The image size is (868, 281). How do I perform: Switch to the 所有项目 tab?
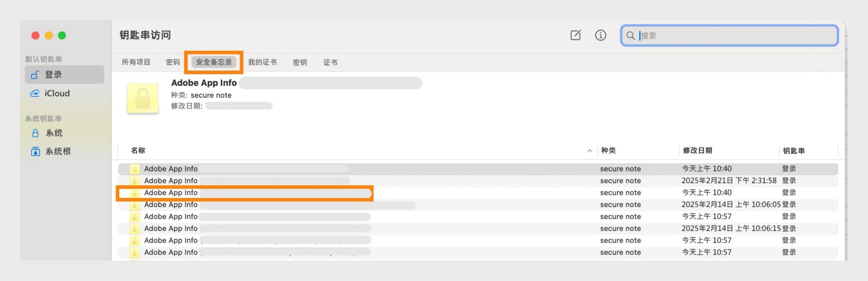136,62
